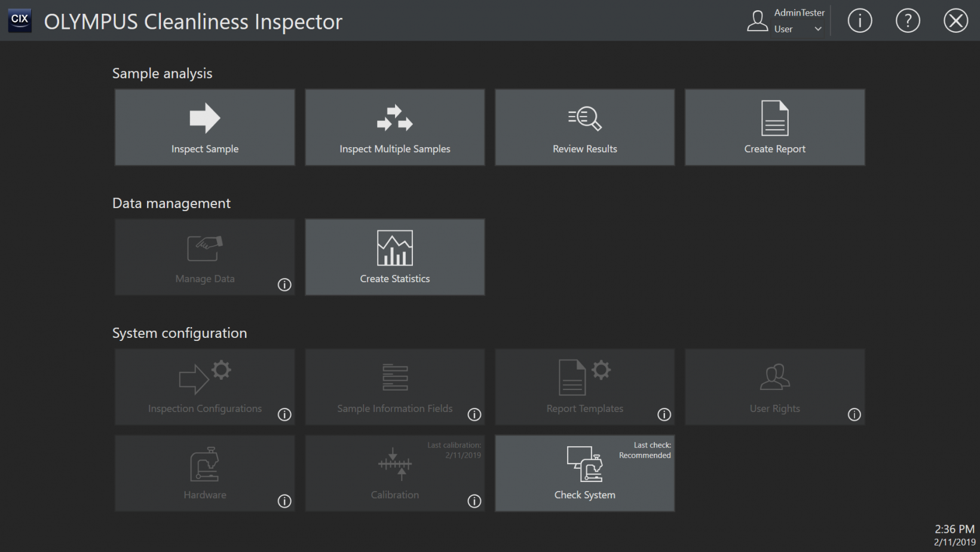Click the Create Report tile
Screen dimensions: 980x552
pyautogui.click(x=774, y=127)
